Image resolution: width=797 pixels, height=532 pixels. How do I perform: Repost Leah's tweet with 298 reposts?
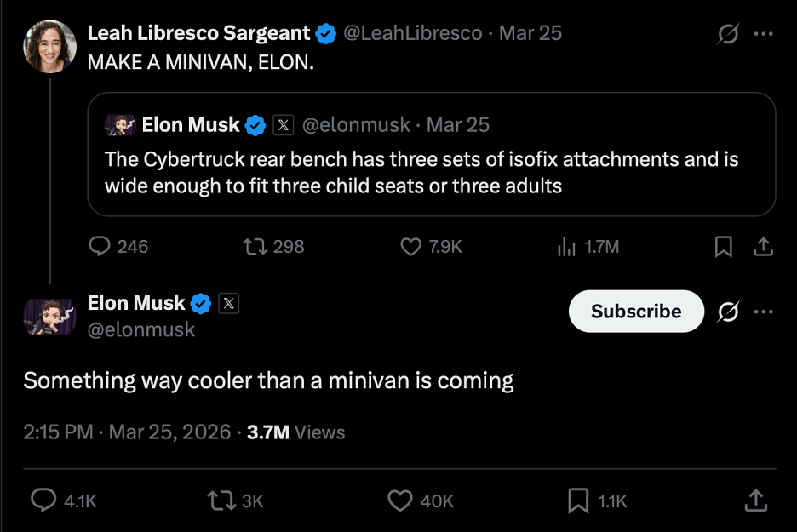click(x=253, y=247)
